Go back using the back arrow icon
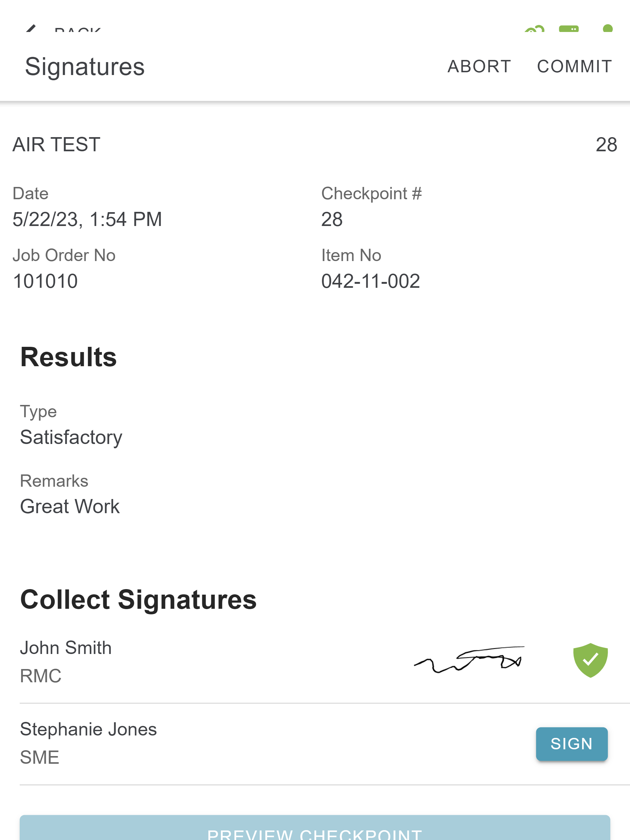The height and width of the screenshot is (840, 630). tap(30, 28)
